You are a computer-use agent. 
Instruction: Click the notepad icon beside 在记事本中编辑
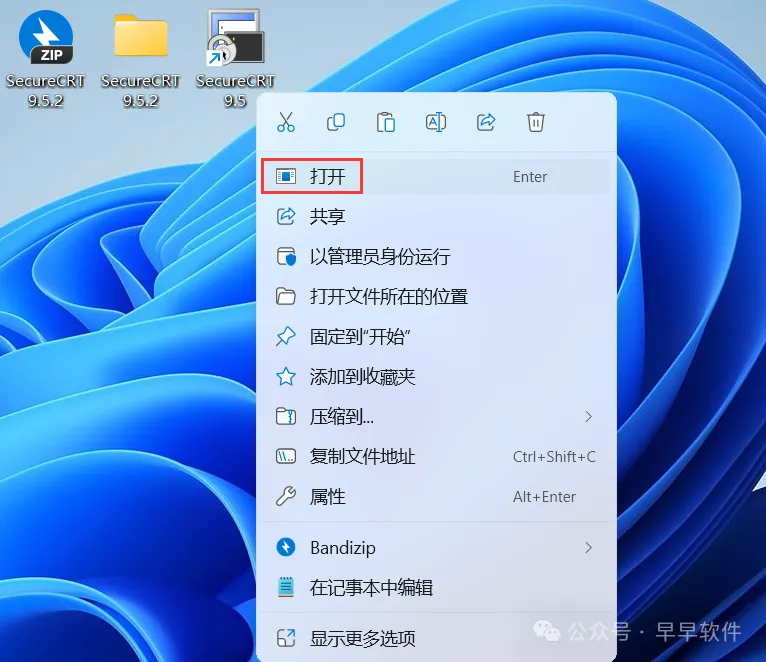click(x=286, y=587)
